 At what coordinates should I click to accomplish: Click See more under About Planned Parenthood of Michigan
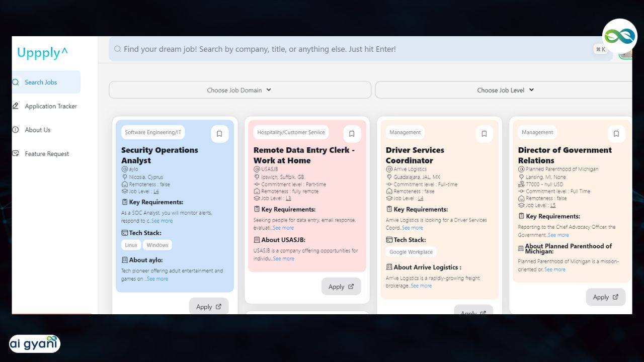[x=555, y=269]
